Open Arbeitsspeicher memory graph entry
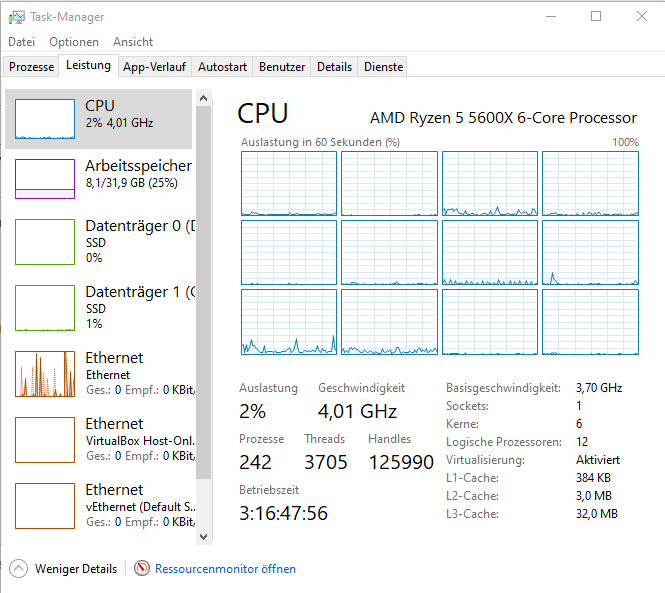The height and width of the screenshot is (593, 665). click(x=45, y=179)
